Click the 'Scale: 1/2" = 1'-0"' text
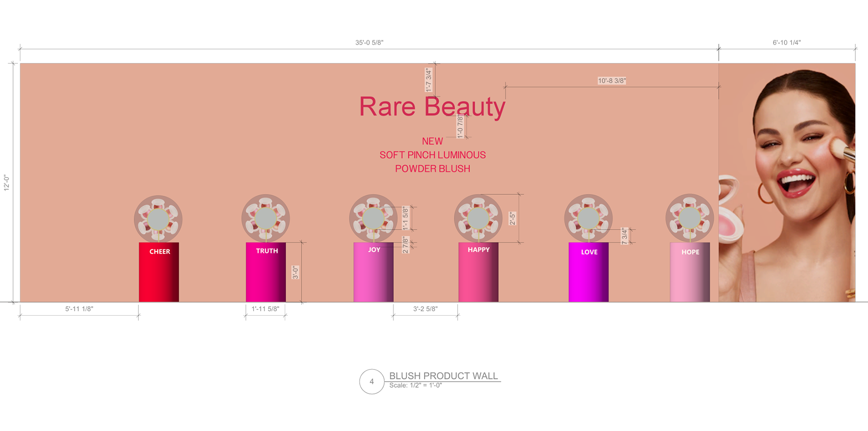The width and height of the screenshot is (868, 431). (415, 385)
